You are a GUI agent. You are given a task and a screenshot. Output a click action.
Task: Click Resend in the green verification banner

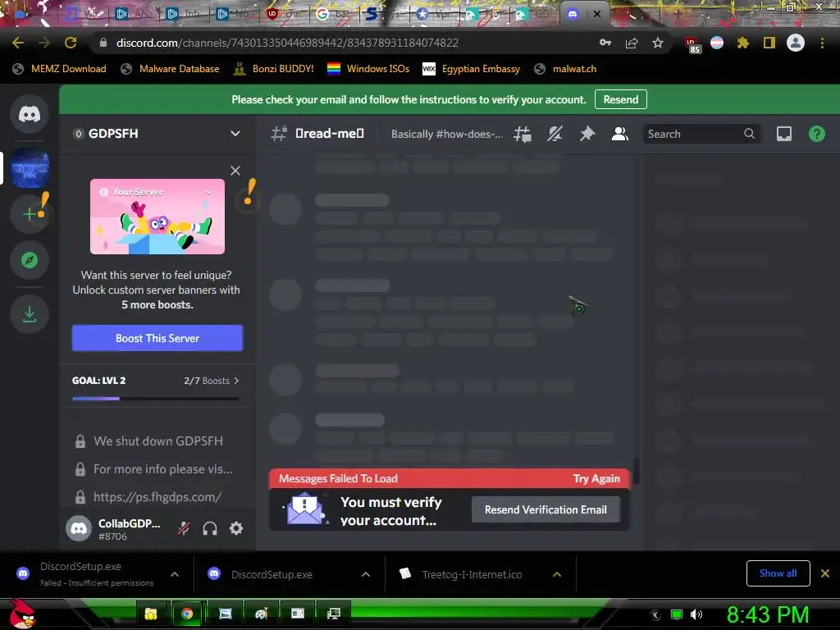coord(620,99)
